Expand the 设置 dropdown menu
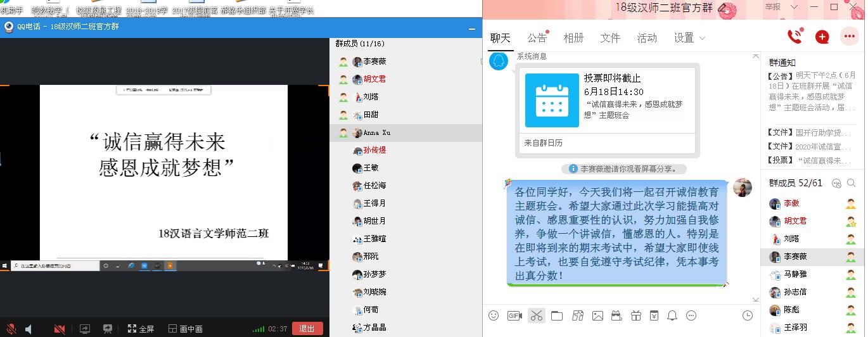 pyautogui.click(x=689, y=38)
